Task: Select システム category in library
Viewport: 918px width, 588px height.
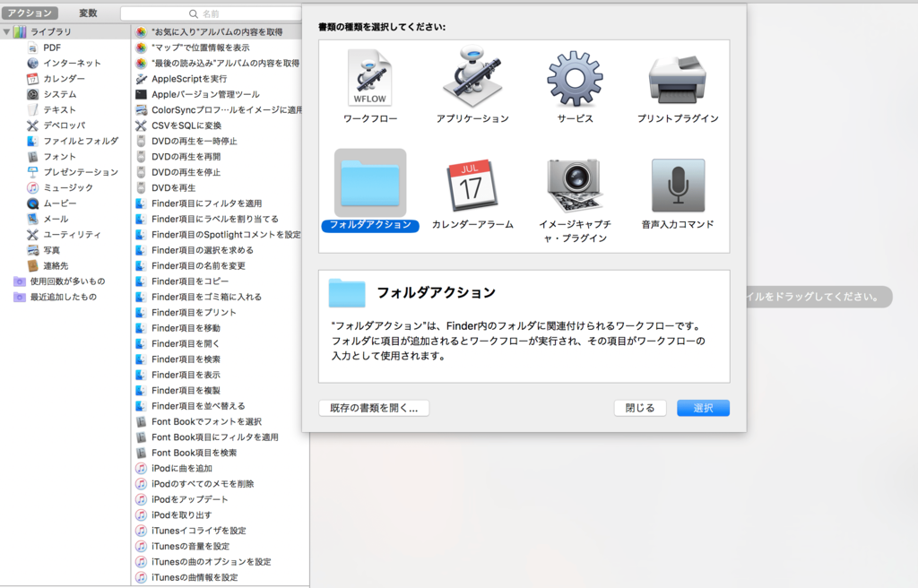Action: (x=60, y=94)
